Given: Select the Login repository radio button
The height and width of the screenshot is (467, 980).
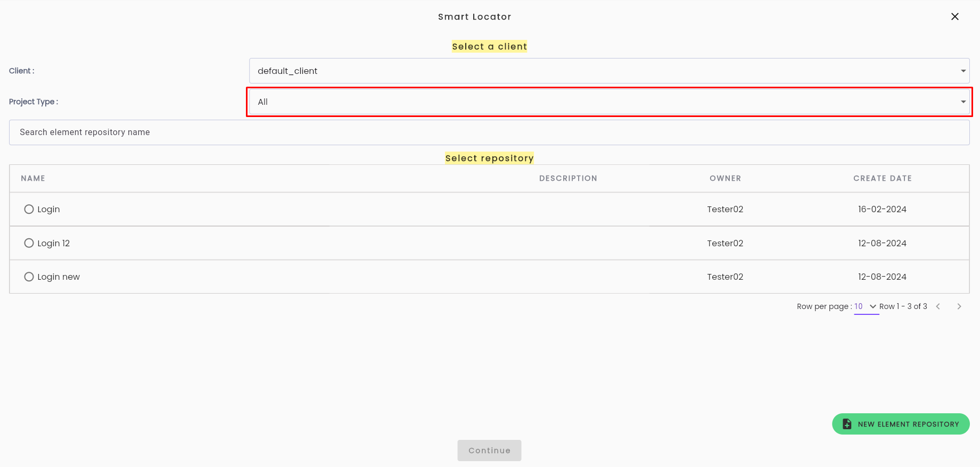Looking at the screenshot, I should pyautogui.click(x=29, y=209).
